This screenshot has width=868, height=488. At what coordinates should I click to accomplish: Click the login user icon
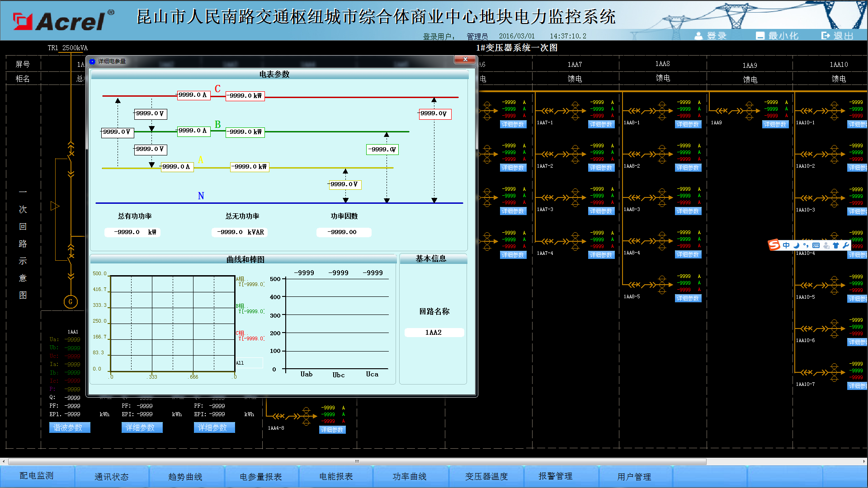tap(698, 36)
